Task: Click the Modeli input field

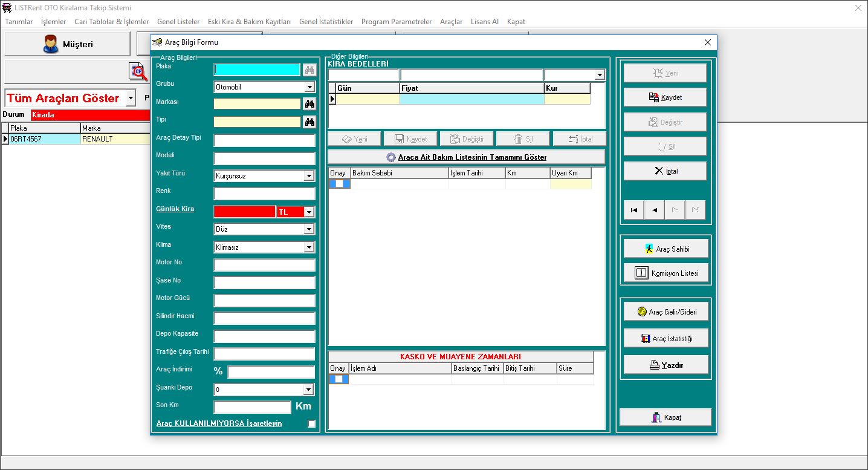Action: click(x=264, y=158)
